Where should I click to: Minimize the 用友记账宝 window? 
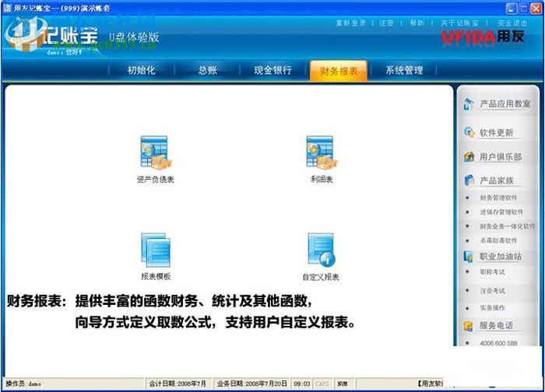tap(511, 8)
